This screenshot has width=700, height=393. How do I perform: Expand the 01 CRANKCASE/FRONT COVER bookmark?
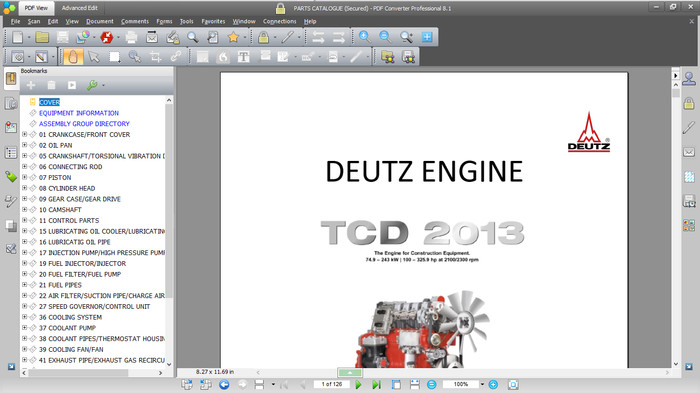pyautogui.click(x=25, y=134)
